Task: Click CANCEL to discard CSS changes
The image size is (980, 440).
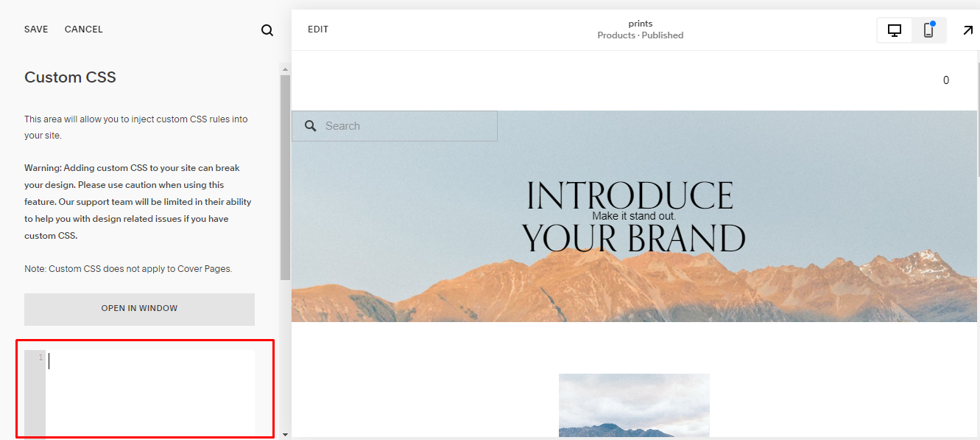Action: (x=84, y=29)
